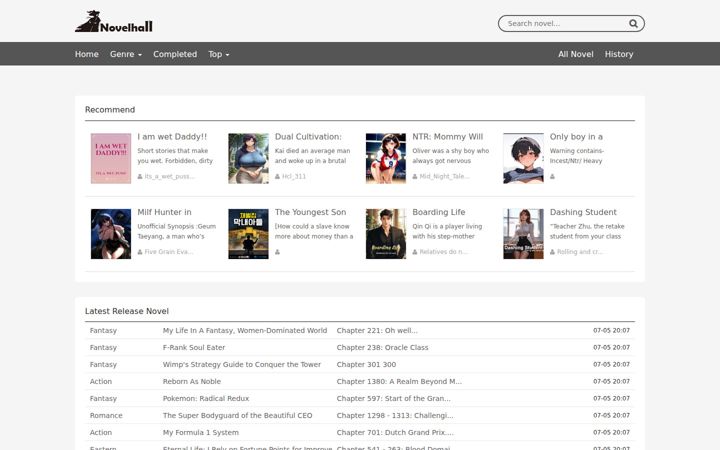Open 'Chapter 1380: A Realm Beyond M...' link
720x450 pixels.
pyautogui.click(x=399, y=382)
